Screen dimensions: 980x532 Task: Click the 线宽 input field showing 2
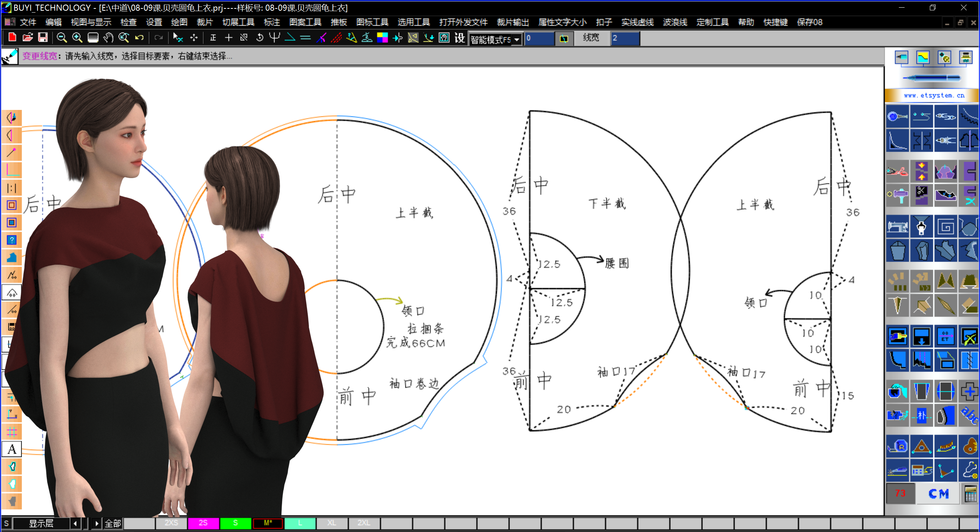pos(625,38)
